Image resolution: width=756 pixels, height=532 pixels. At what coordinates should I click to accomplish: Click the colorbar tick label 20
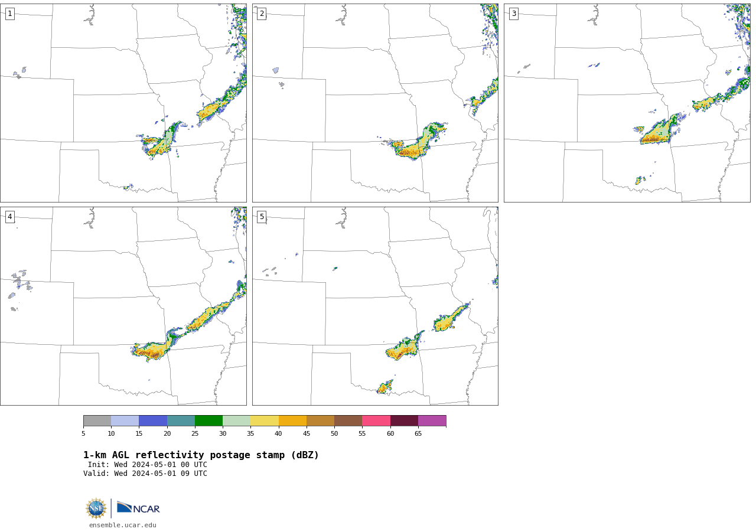[167, 434]
